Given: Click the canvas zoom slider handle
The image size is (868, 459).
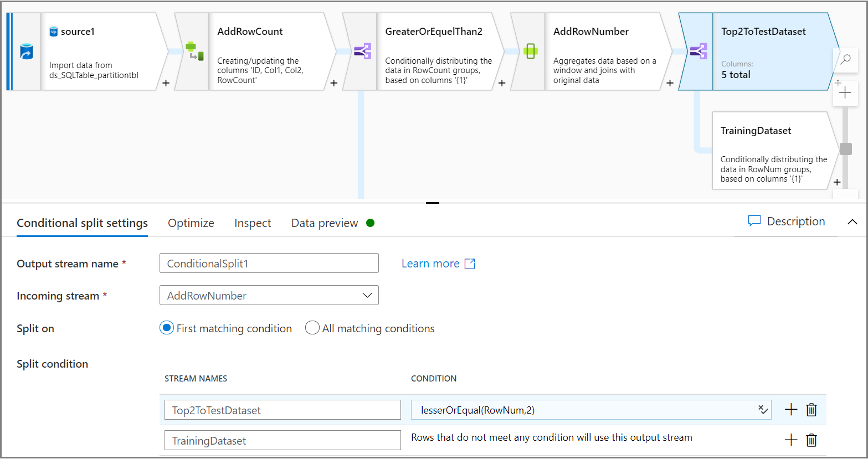Looking at the screenshot, I should 846,149.
